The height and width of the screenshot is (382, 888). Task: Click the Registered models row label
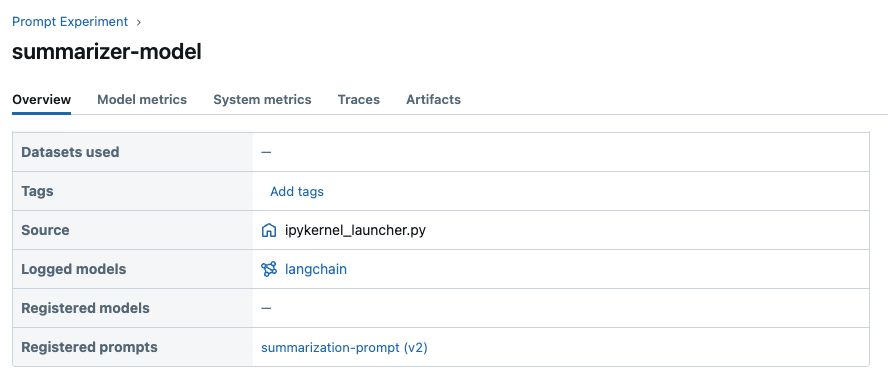pyautogui.click(x=86, y=308)
